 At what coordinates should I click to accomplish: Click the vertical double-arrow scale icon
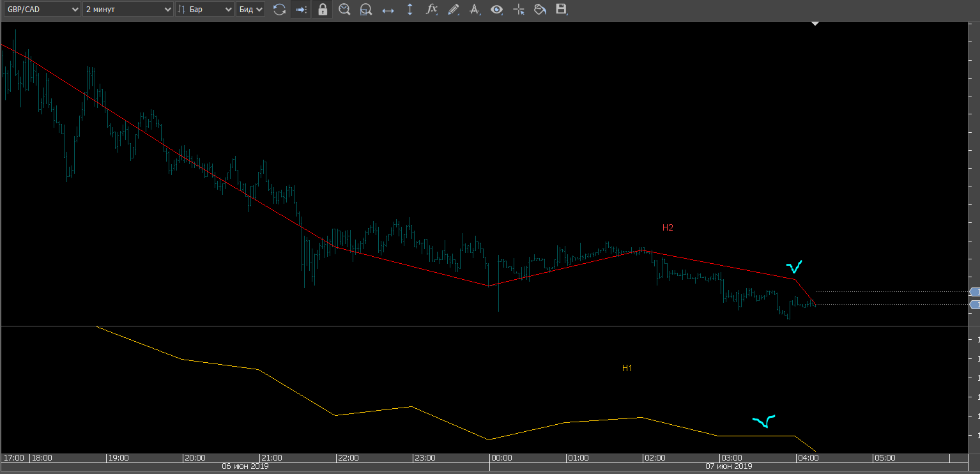click(x=410, y=10)
